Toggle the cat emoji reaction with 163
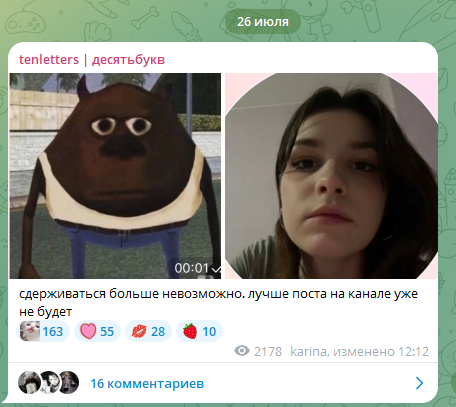 tap(43, 331)
